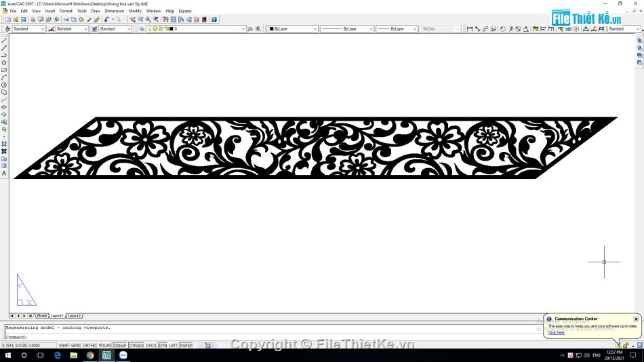Click the Plot printer icon

[33, 19]
